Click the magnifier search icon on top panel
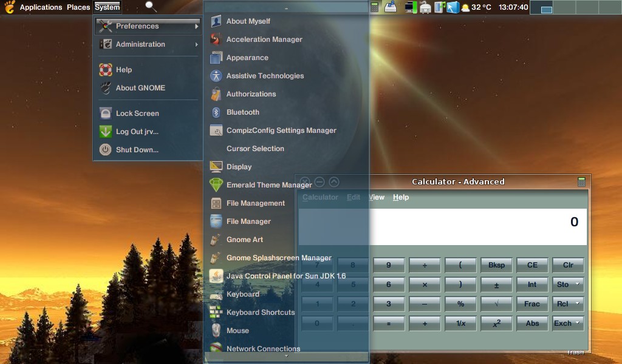The image size is (622, 364). pyautogui.click(x=151, y=6)
